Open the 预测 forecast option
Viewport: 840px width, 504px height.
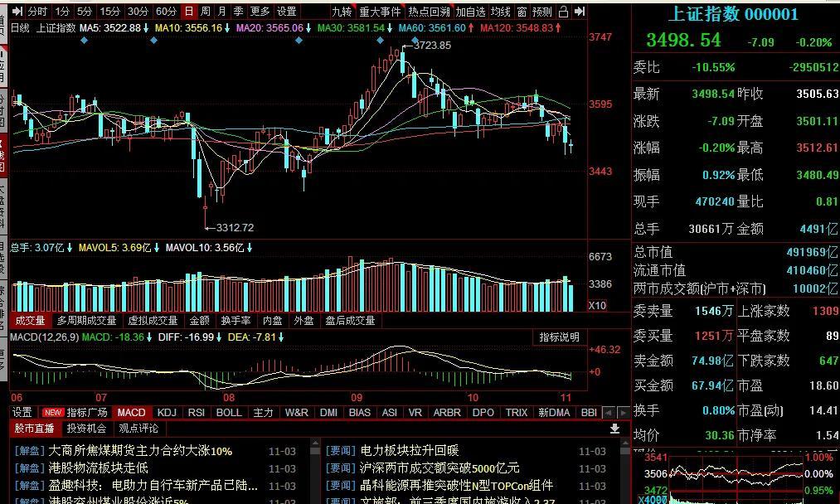[541, 12]
